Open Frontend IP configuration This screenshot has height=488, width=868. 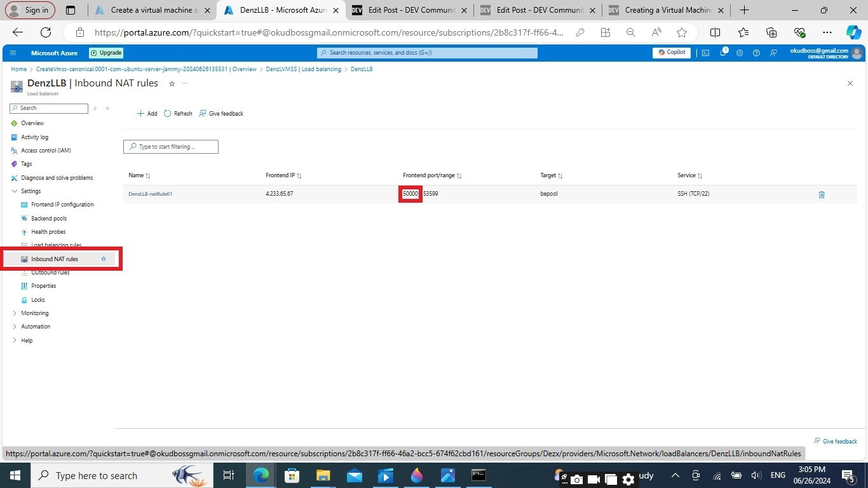coord(62,205)
